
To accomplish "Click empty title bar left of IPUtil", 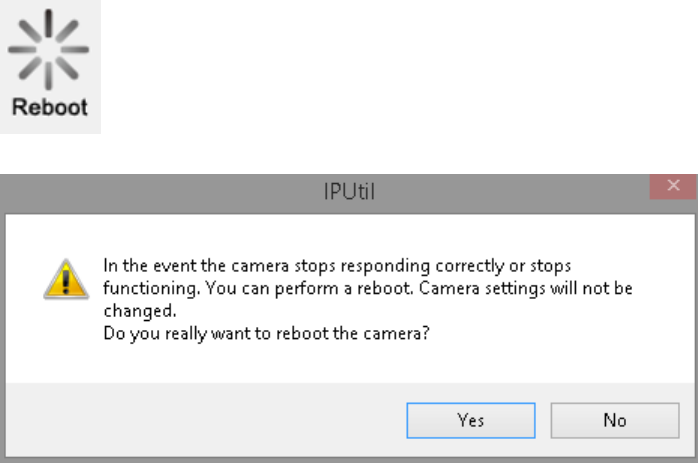I will point(150,187).
